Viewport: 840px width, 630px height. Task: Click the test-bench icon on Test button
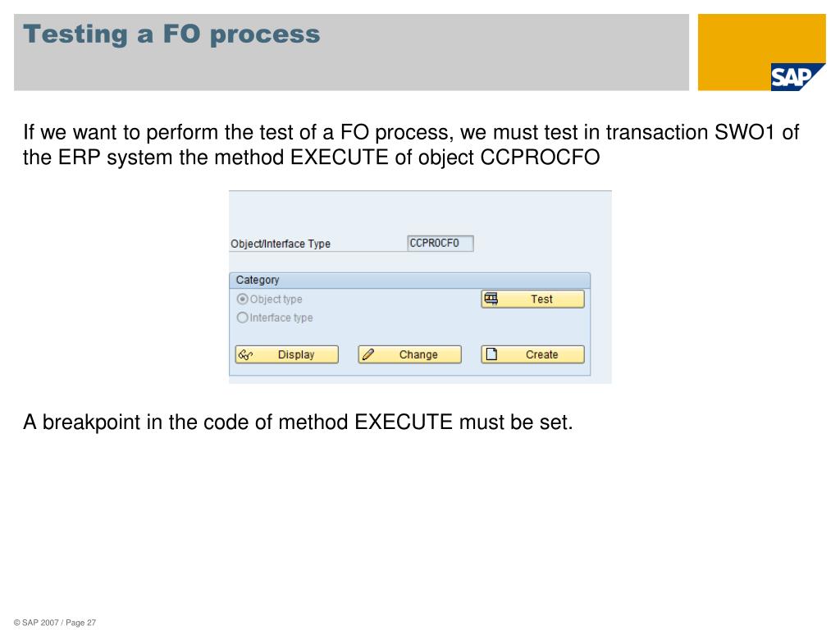click(491, 299)
